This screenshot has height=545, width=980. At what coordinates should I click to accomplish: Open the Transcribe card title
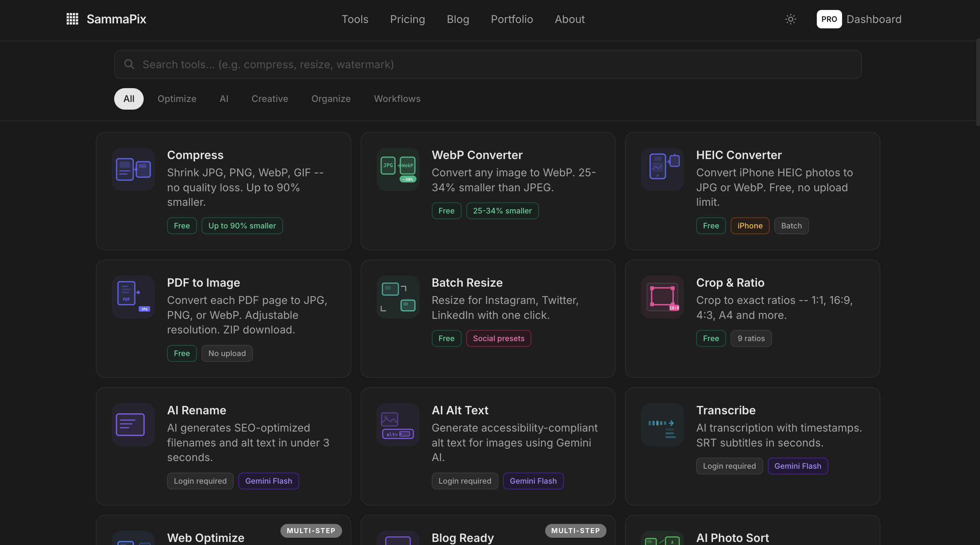726,410
